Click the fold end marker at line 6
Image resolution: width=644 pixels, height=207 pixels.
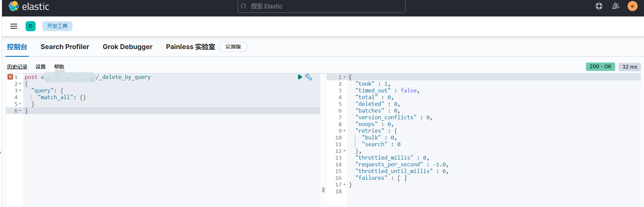(20, 111)
